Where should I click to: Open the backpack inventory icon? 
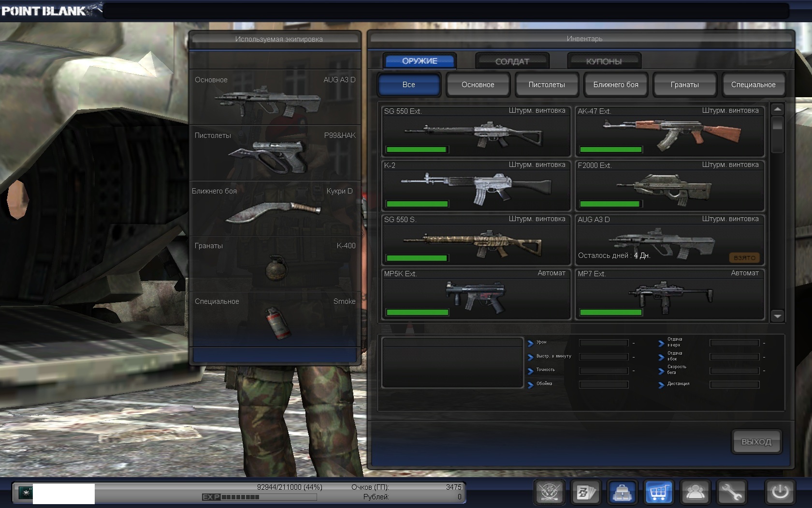pos(622,493)
